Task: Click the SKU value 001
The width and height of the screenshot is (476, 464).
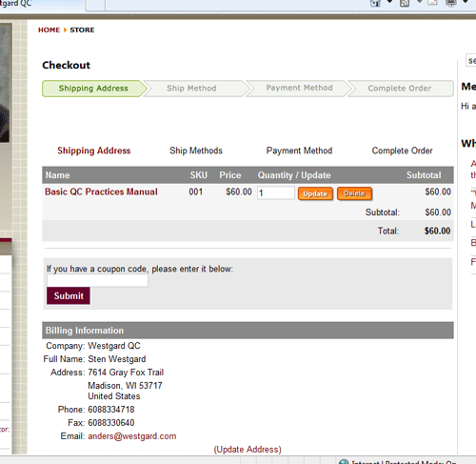Action: pyautogui.click(x=195, y=192)
